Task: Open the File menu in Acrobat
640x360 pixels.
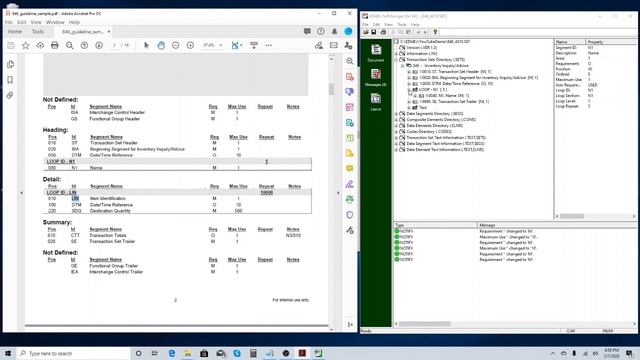Action: [x=9, y=22]
